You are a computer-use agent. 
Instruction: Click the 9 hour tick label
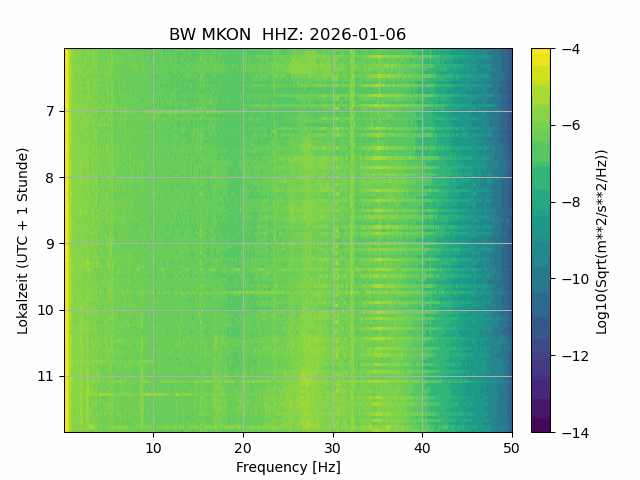tap(50, 244)
